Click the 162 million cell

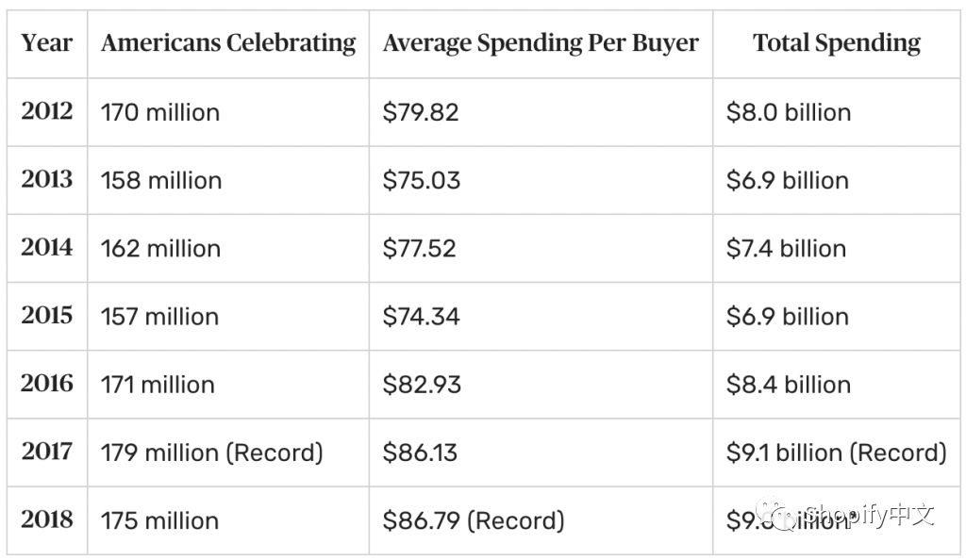[160, 249]
